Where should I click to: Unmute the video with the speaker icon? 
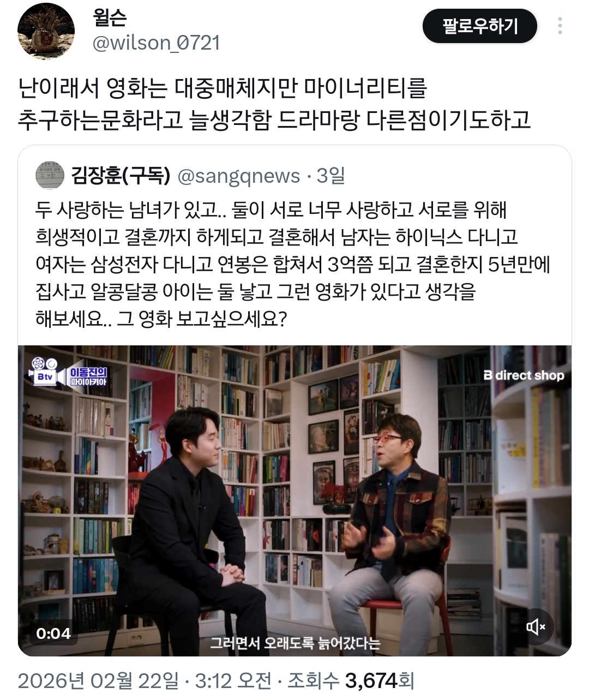(536, 627)
